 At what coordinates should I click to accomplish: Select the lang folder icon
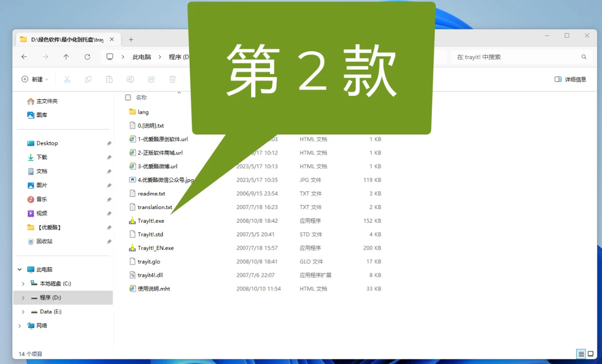pyautogui.click(x=132, y=112)
